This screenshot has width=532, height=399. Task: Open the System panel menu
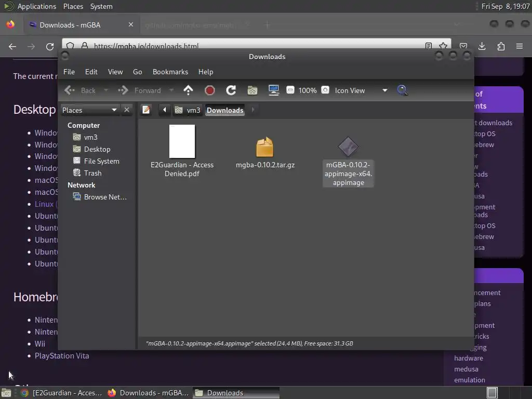tap(101, 6)
